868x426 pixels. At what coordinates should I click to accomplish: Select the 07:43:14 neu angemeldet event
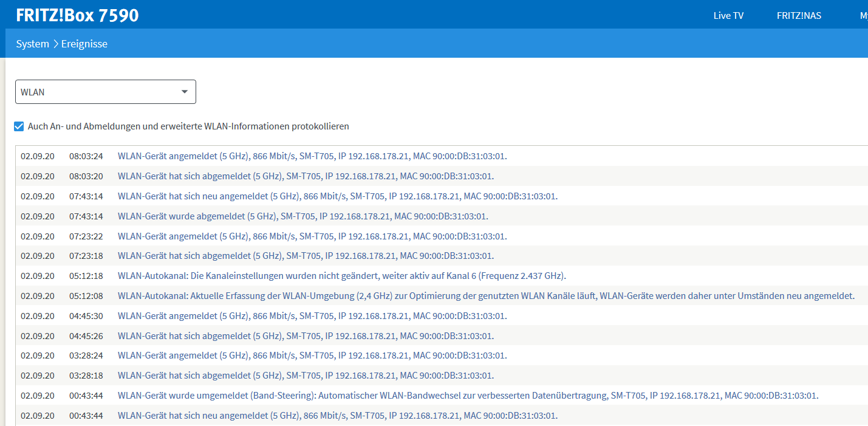(x=442, y=196)
